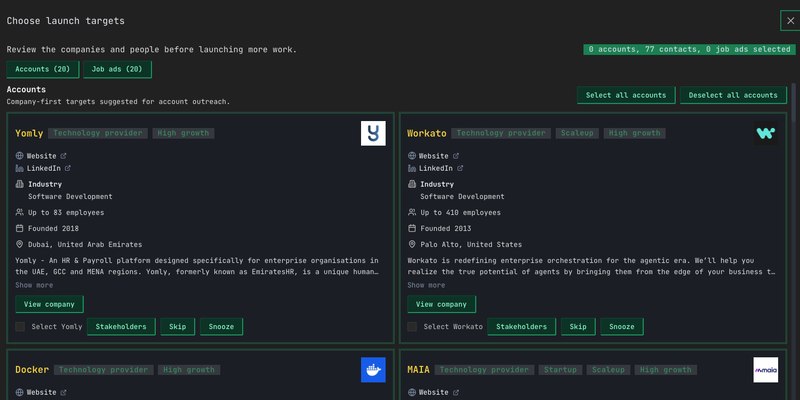Image resolution: width=800 pixels, height=400 pixels.
Task: Click calendar icon beside Founded 2018
Action: [19, 229]
